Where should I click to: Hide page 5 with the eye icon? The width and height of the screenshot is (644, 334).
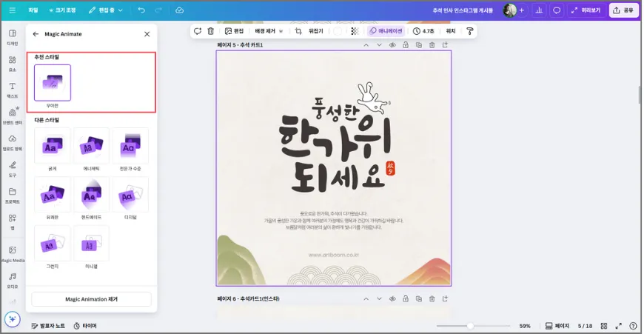(x=392, y=45)
